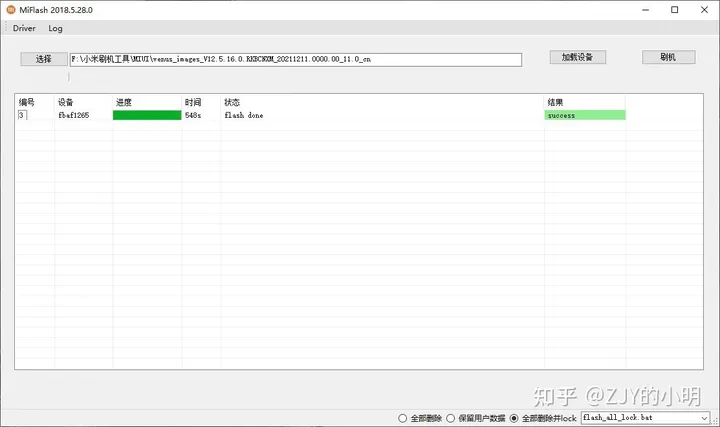Click the green success result cell
This screenshot has height=427, width=720.
(585, 115)
